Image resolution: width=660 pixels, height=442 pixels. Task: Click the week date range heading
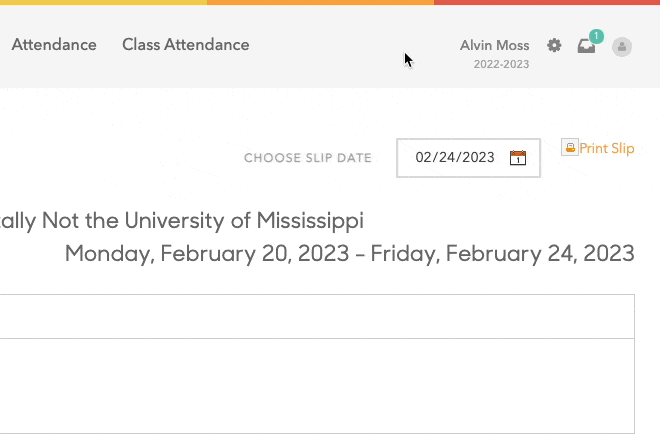pyautogui.click(x=349, y=252)
